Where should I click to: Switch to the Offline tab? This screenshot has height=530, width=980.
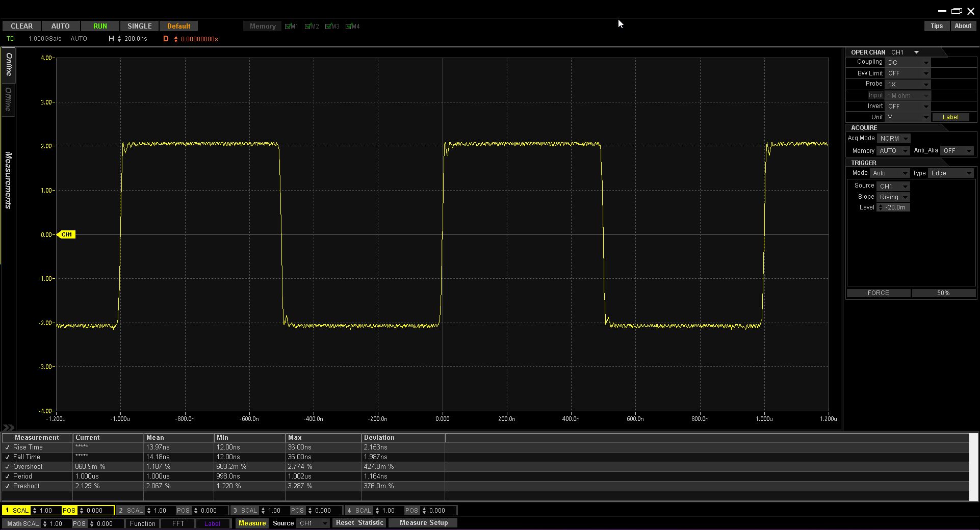tap(9, 99)
